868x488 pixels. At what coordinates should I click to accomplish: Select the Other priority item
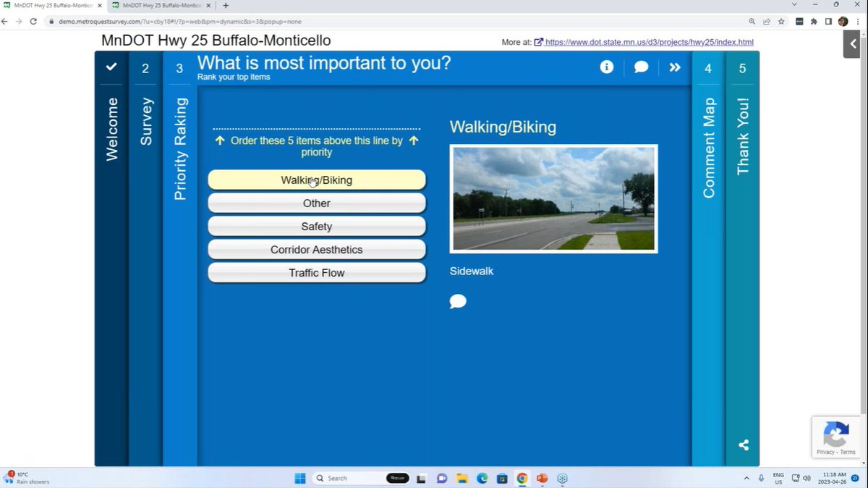click(x=317, y=203)
